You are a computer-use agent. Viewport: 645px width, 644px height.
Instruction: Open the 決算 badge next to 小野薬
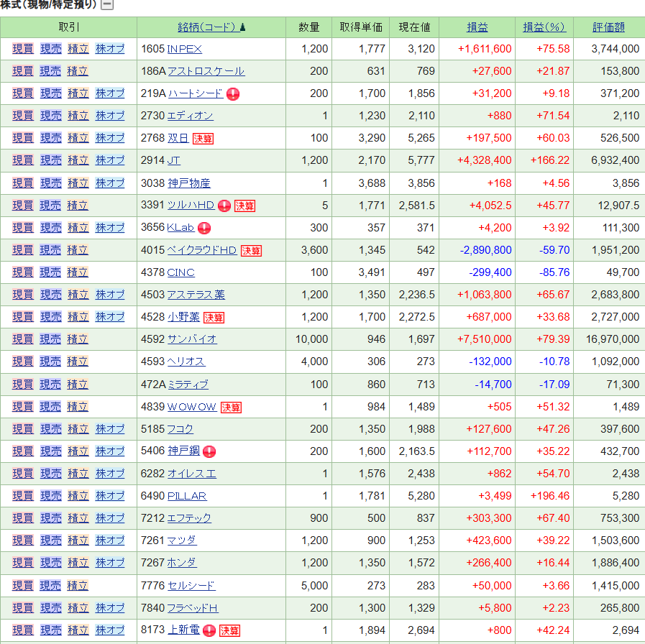[214, 317]
